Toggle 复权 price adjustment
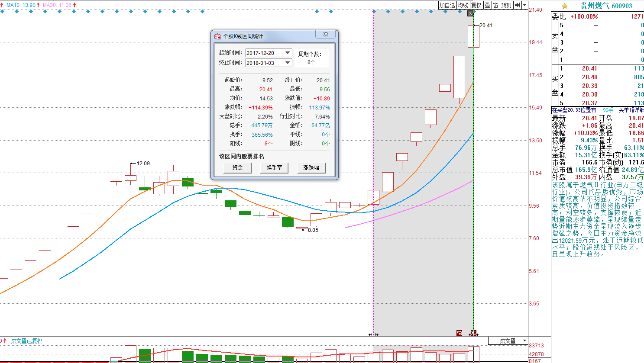This screenshot has height=363, width=644. tap(476, 5)
